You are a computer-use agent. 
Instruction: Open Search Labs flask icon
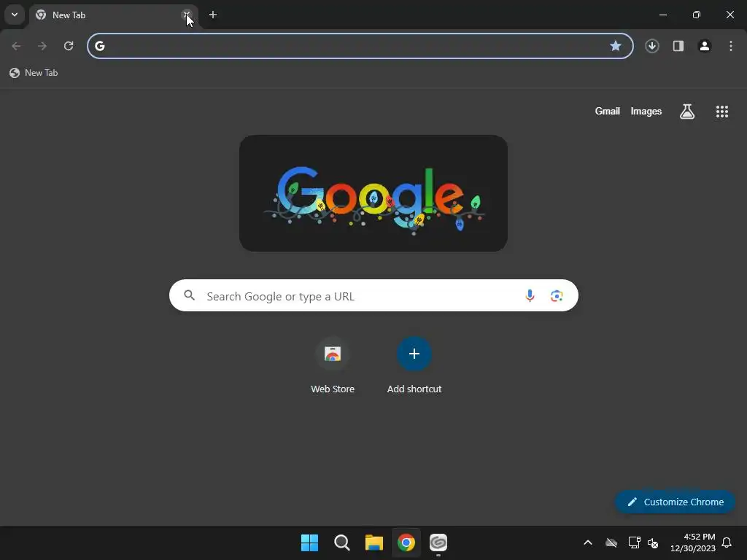[687, 112]
